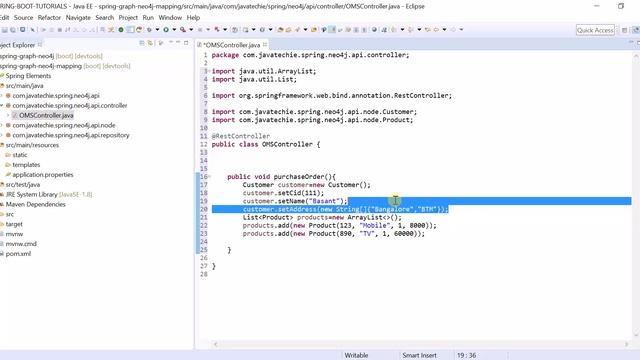
Task: Click the 19 : 36 cursor position indicator
Action: point(466,356)
